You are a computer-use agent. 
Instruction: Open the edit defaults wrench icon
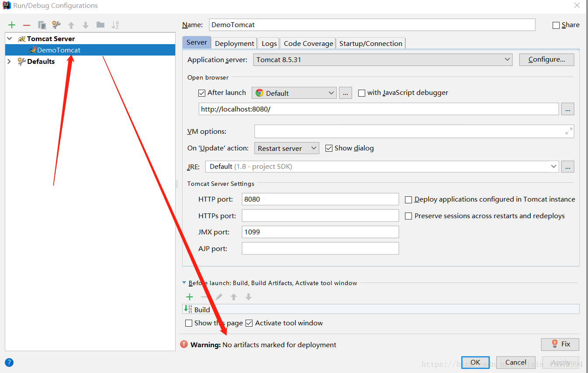point(56,25)
